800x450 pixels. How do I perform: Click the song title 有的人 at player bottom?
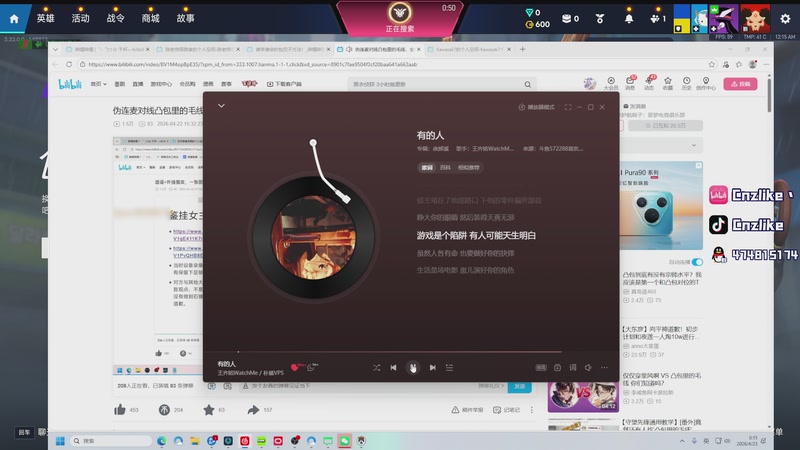[x=227, y=364]
